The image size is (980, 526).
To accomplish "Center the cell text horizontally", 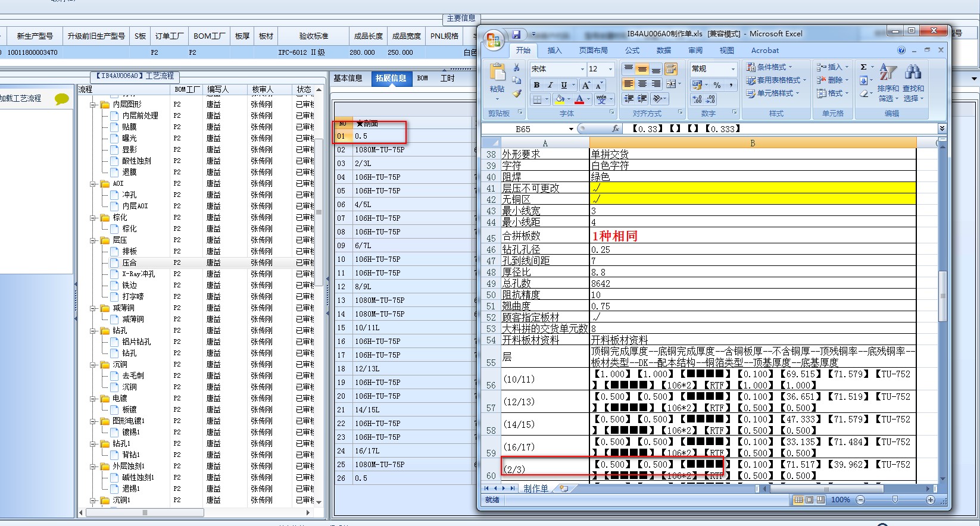I will click(642, 84).
